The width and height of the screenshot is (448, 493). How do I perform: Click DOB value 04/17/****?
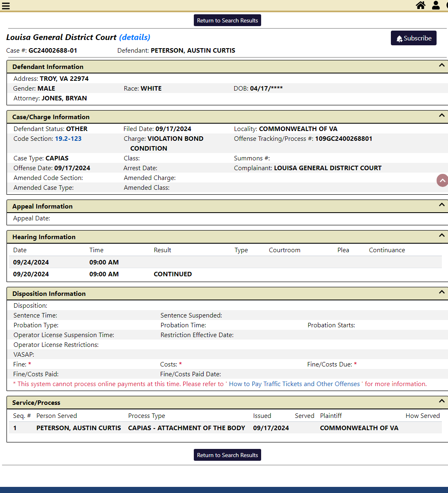pyautogui.click(x=266, y=89)
